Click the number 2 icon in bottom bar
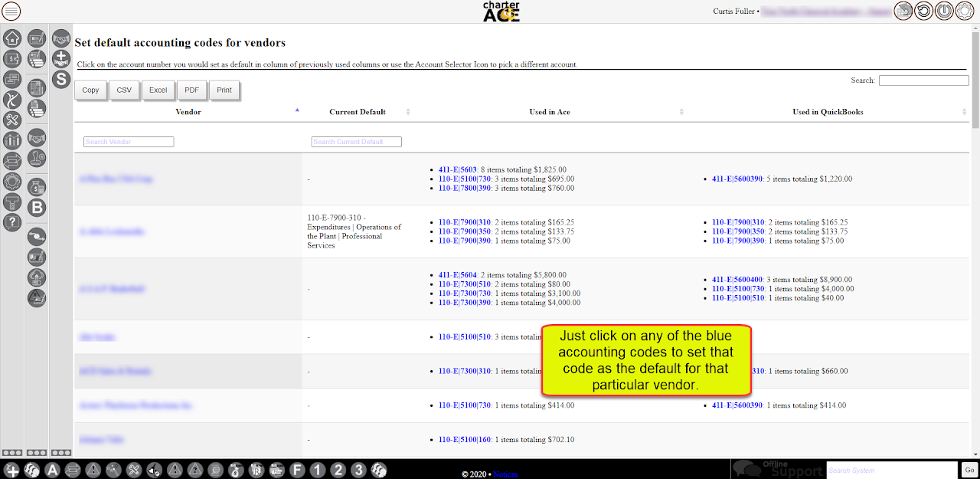This screenshot has width=980, height=479. (338, 470)
